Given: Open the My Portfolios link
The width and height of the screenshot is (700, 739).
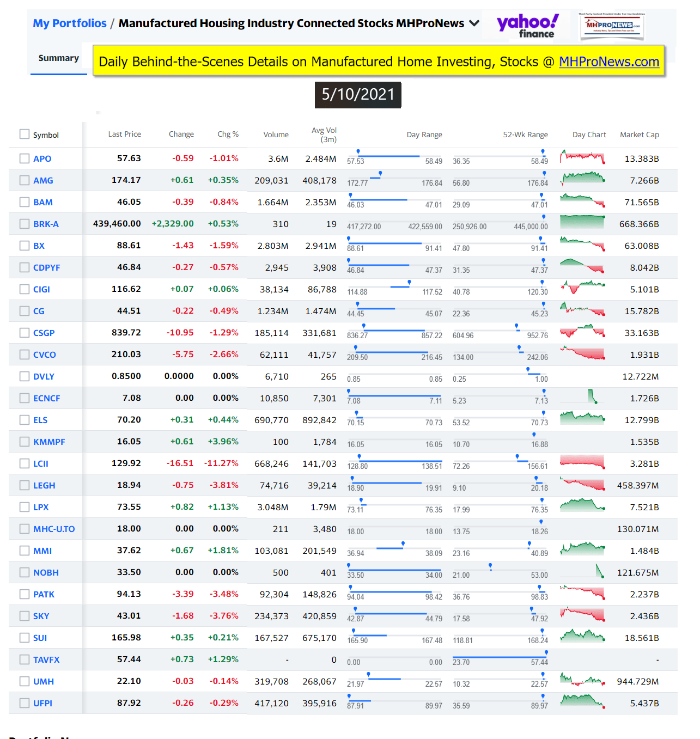Looking at the screenshot, I should [70, 23].
